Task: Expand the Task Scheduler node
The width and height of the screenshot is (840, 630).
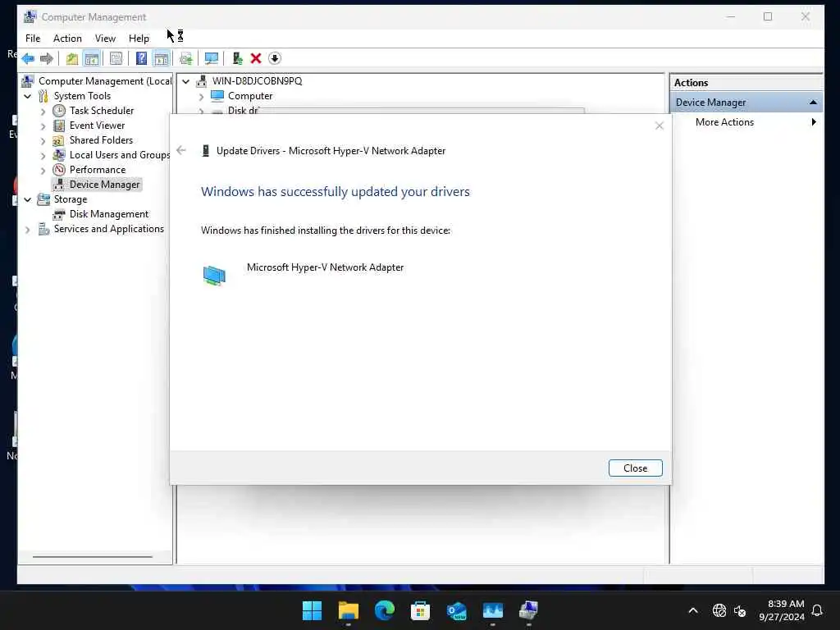Action: point(43,111)
